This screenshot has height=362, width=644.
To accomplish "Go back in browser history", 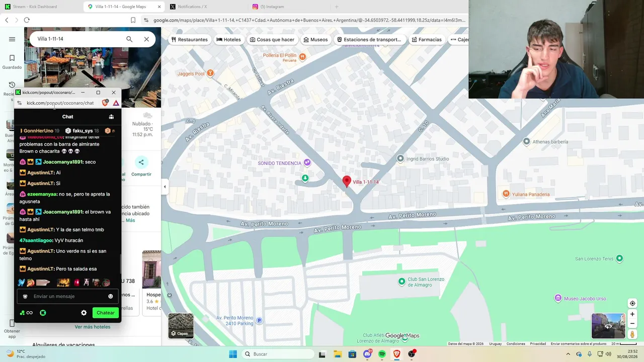I will click(7, 20).
